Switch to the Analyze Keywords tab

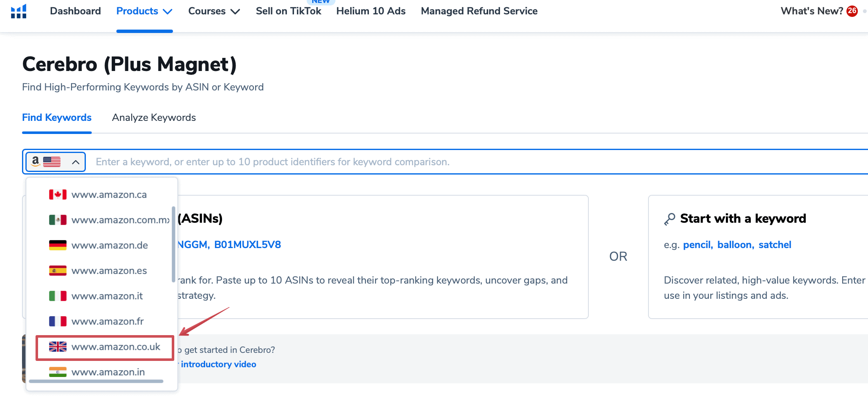point(154,117)
